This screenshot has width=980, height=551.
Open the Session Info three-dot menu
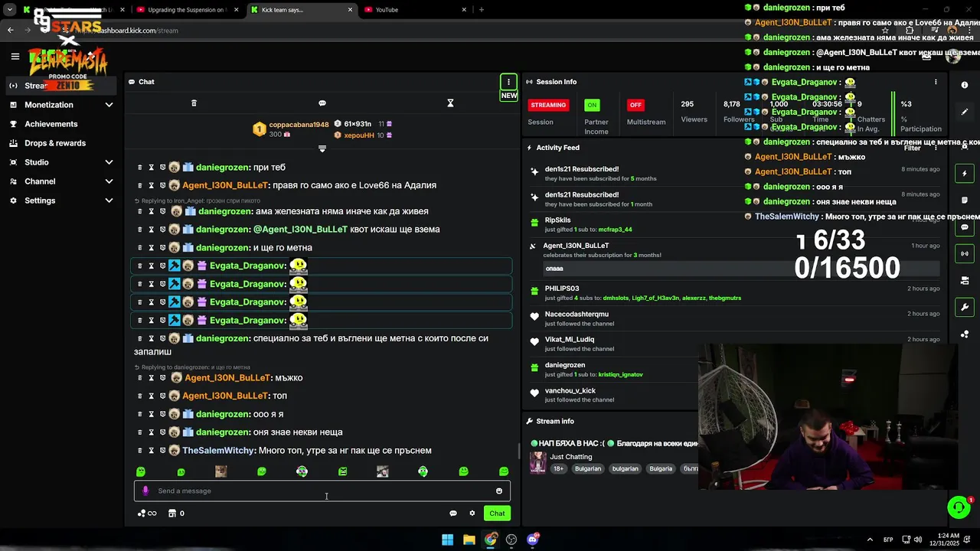point(936,82)
